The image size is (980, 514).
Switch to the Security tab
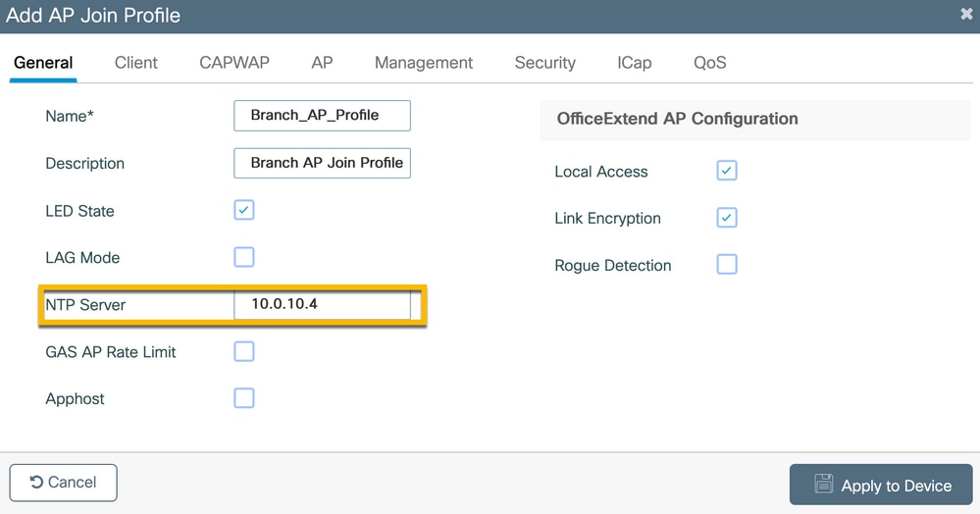(545, 63)
